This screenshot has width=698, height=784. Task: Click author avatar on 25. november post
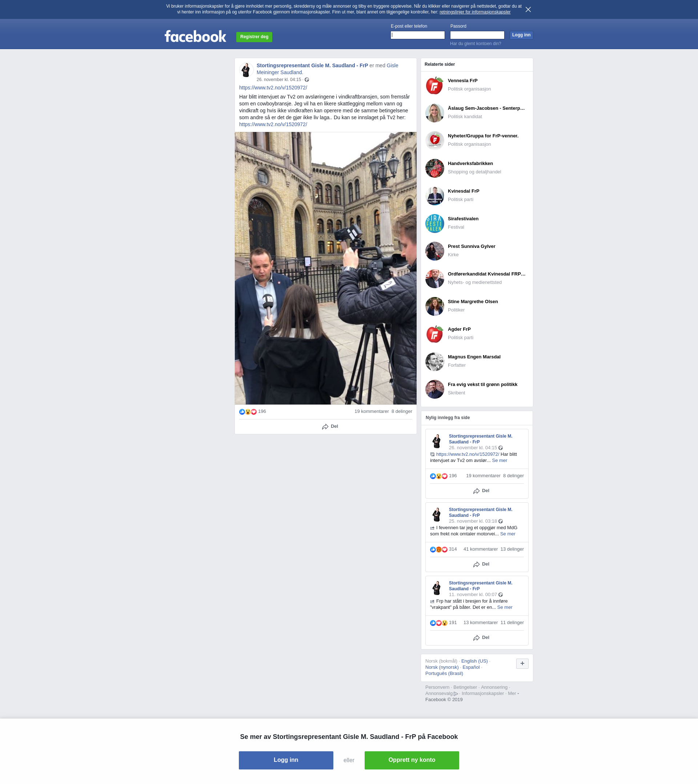[x=437, y=514]
